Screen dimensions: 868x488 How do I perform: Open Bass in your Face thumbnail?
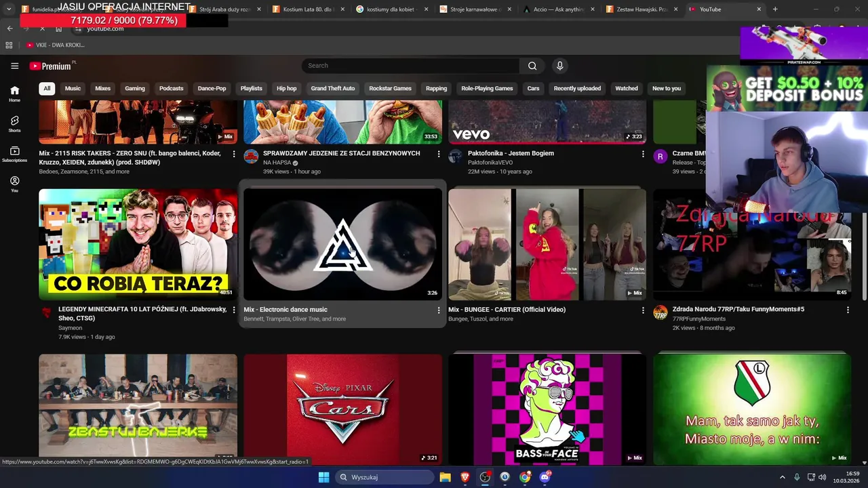[547, 409]
